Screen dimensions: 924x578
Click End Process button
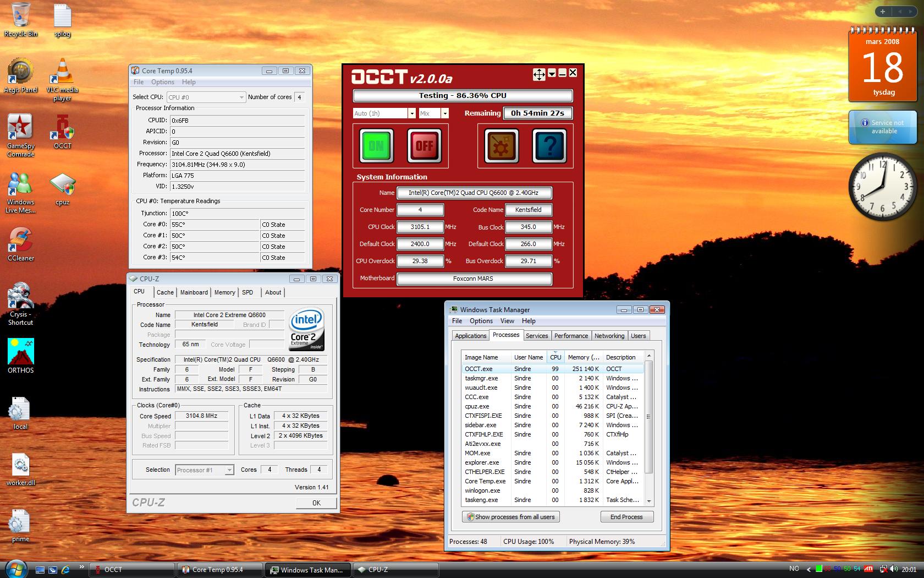click(626, 517)
